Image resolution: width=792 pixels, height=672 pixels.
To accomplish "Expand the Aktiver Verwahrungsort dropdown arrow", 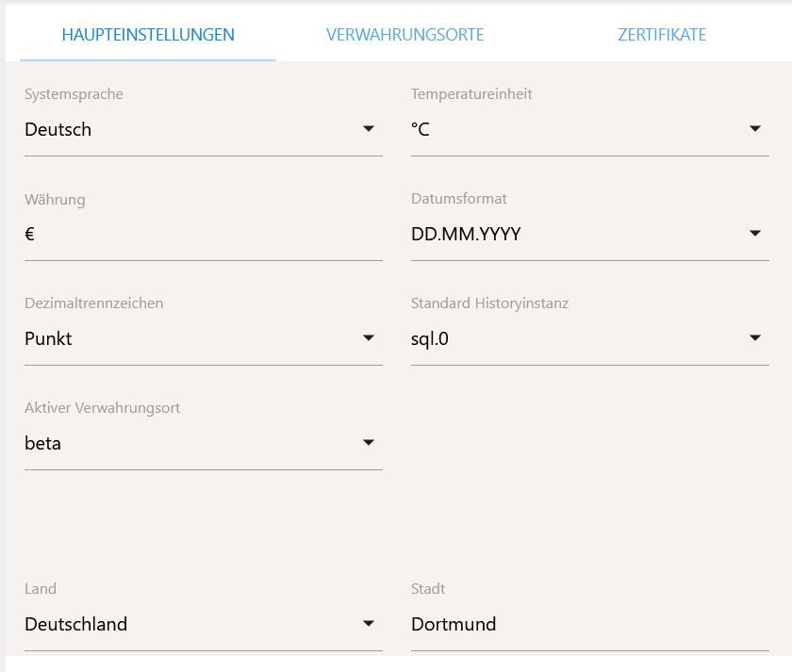I will 369,443.
